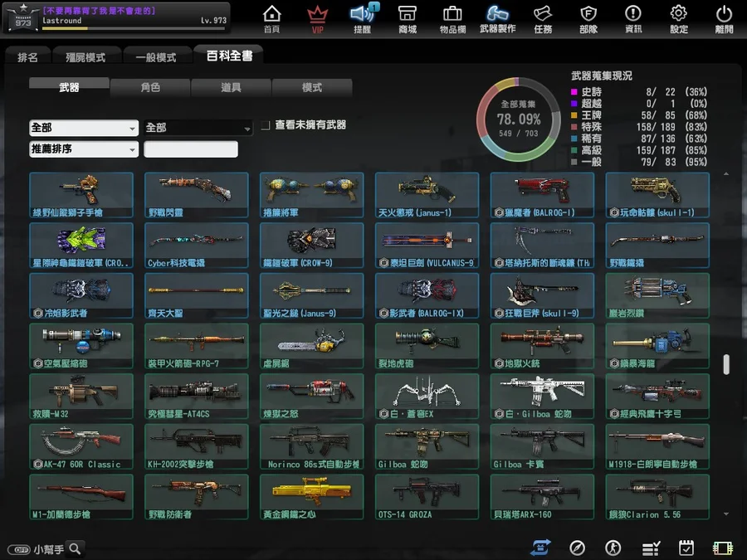747x560 pixels.
Task: Open the 物品欄 inventory briefcase icon
Action: (452, 18)
